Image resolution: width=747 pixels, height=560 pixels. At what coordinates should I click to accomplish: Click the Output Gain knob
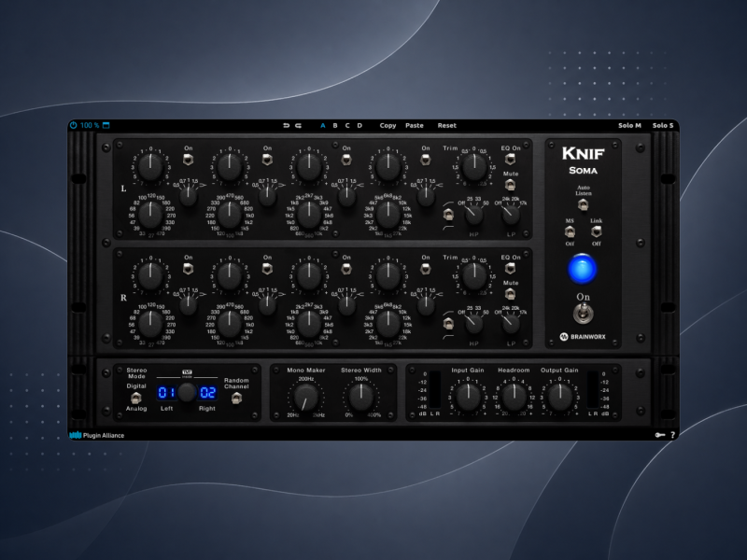(559, 398)
